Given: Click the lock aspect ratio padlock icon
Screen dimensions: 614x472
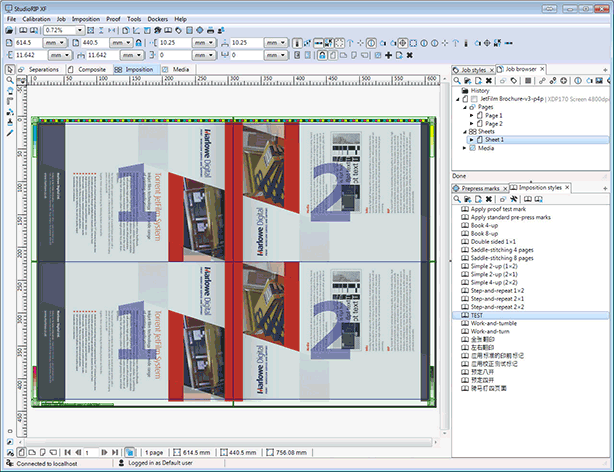Looking at the screenshot, I should pyautogui.click(x=139, y=43).
